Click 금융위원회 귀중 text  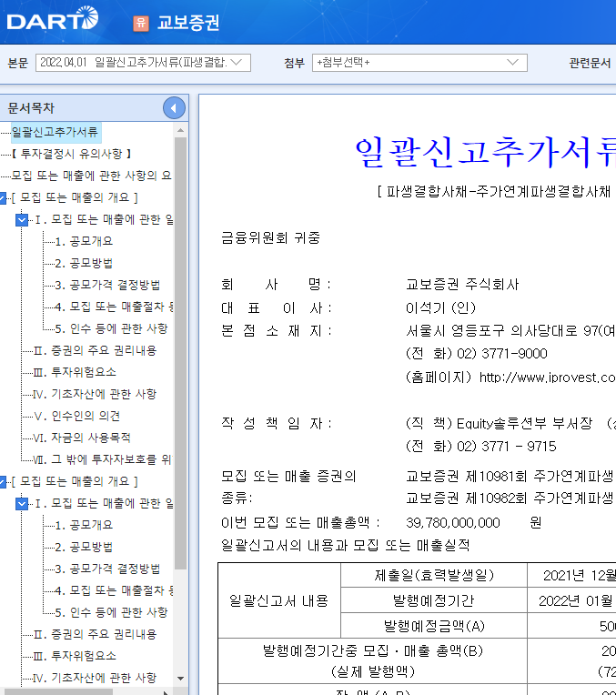point(270,238)
